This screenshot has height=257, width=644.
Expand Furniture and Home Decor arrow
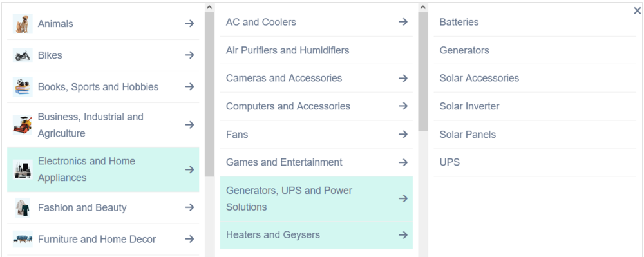[x=189, y=239]
